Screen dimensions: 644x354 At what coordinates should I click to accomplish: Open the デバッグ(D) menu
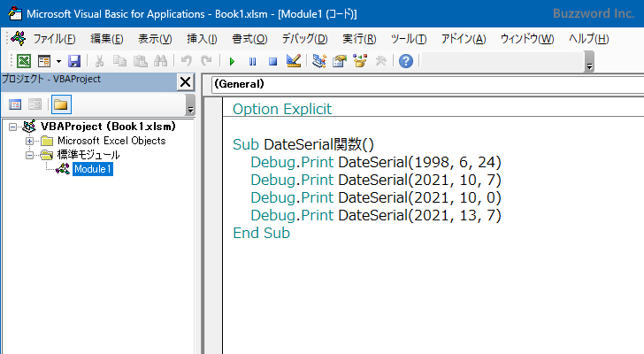(x=304, y=39)
